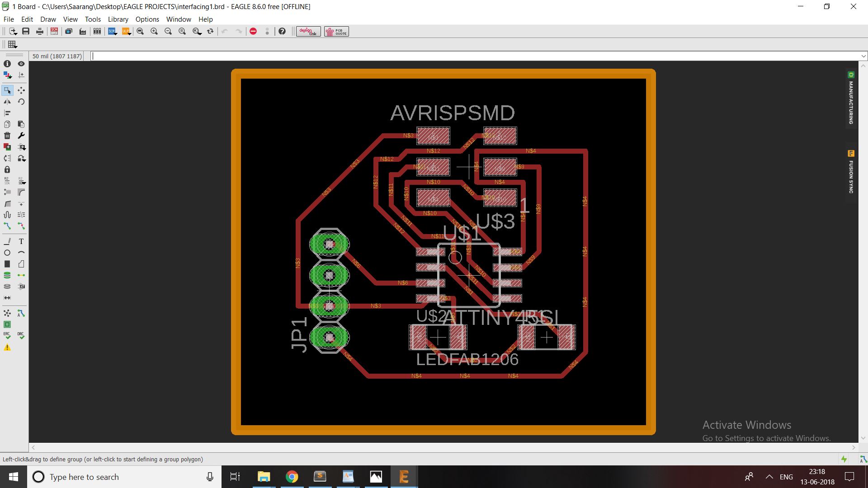
Task: Run the ERC check
Action: 7,336
